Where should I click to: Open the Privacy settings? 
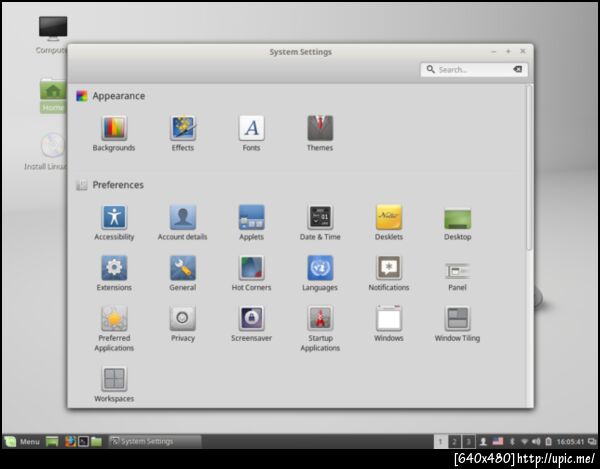(183, 324)
